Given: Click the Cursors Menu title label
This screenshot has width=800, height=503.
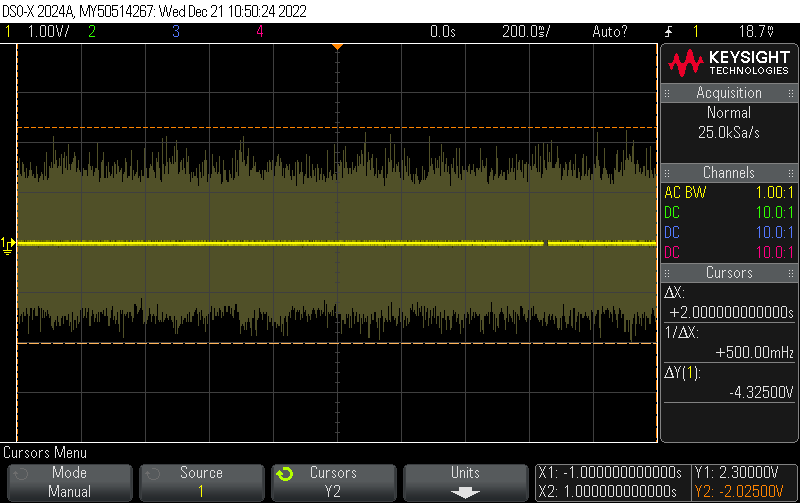Looking at the screenshot, I should click(x=45, y=453).
